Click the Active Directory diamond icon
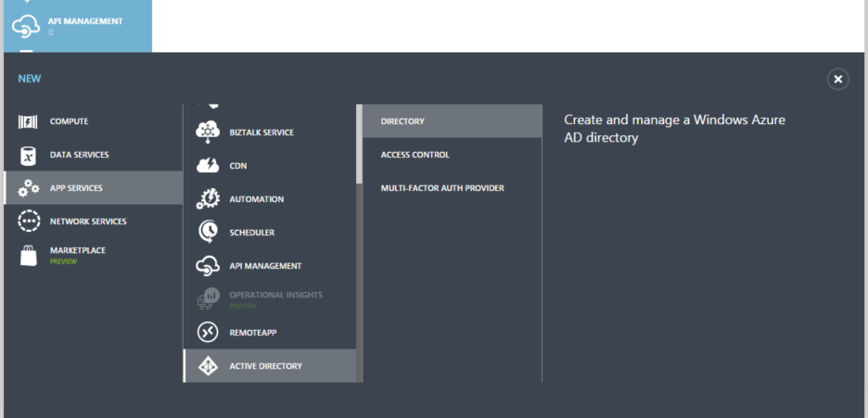This screenshot has height=418, width=868. [208, 366]
